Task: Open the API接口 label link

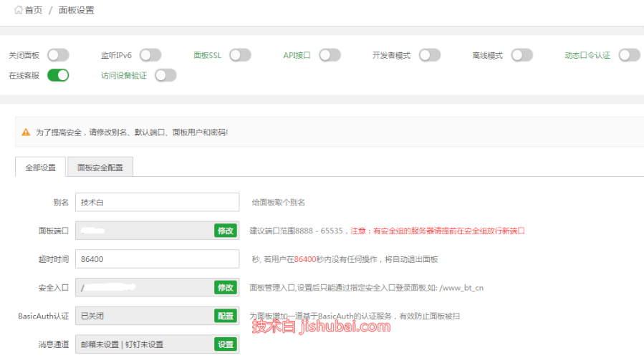Action: point(297,55)
